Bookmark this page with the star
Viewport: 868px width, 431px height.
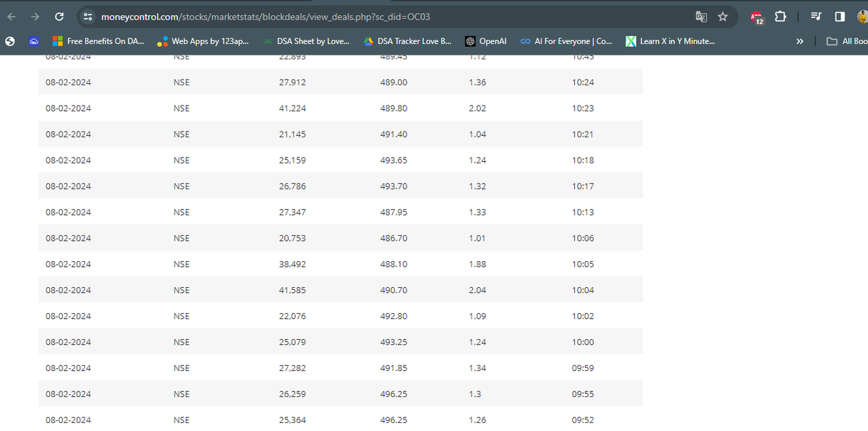(x=722, y=16)
